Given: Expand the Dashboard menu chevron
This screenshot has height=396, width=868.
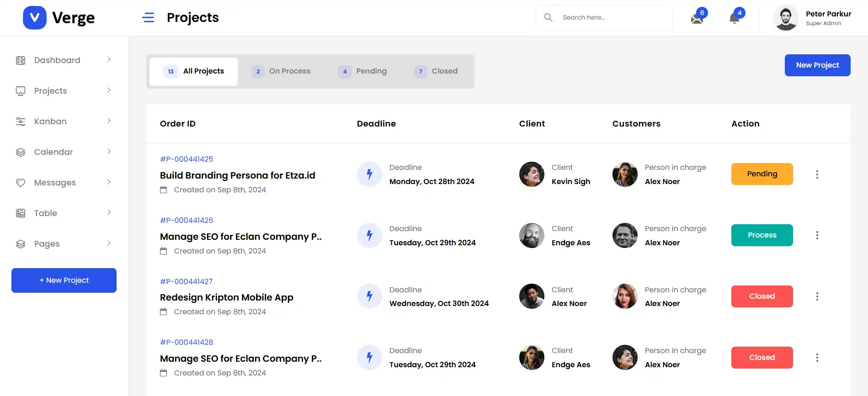Looking at the screenshot, I should point(109,59).
